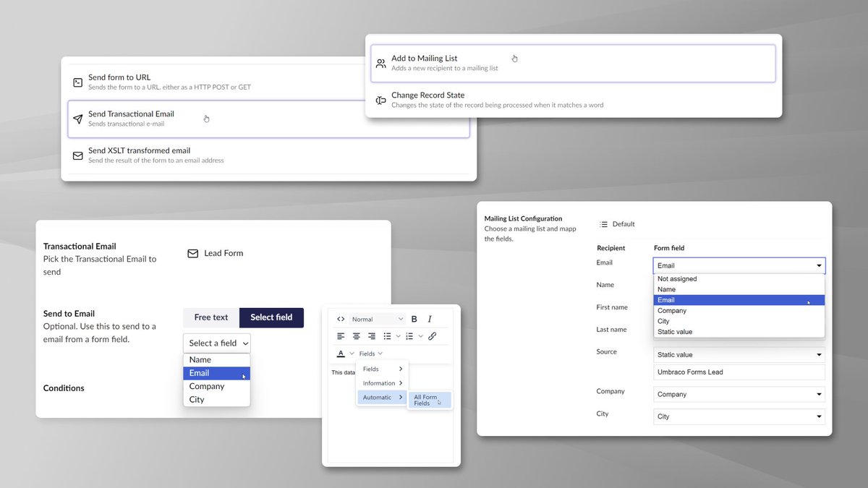
Task: Insert a link with the chain icon
Action: pos(432,336)
